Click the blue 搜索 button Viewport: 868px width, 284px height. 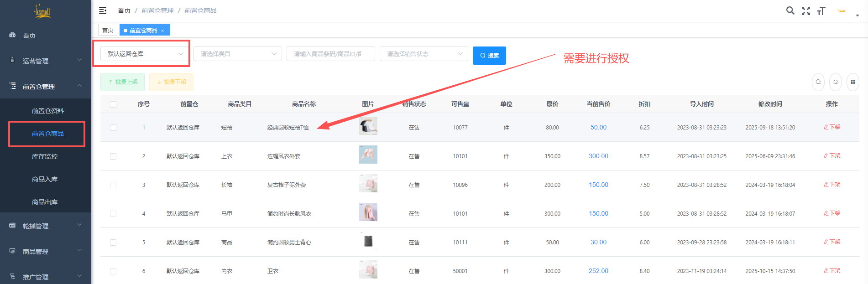489,56
